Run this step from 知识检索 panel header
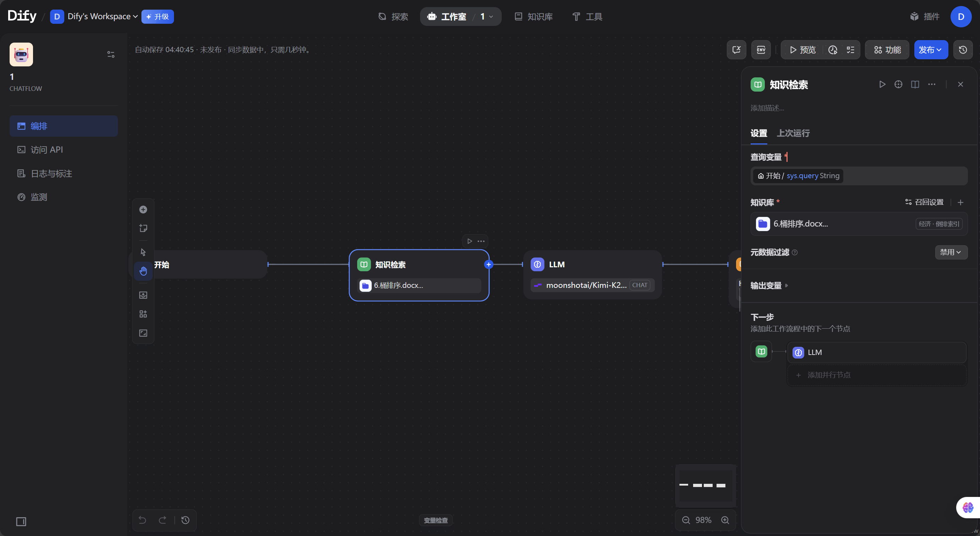This screenshot has height=536, width=980. [882, 84]
